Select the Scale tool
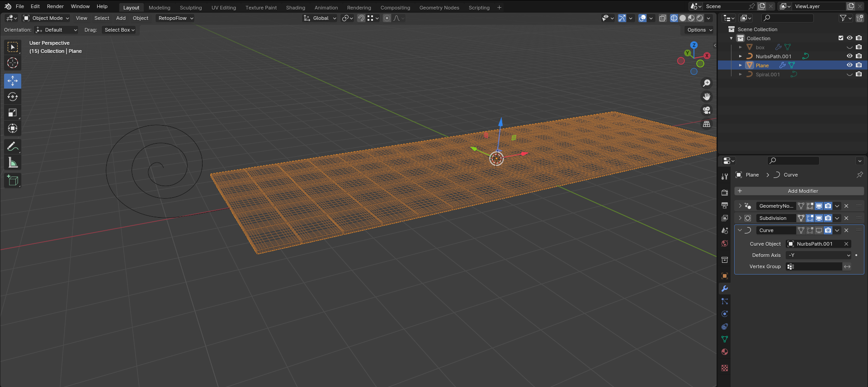868x387 pixels. point(13,112)
